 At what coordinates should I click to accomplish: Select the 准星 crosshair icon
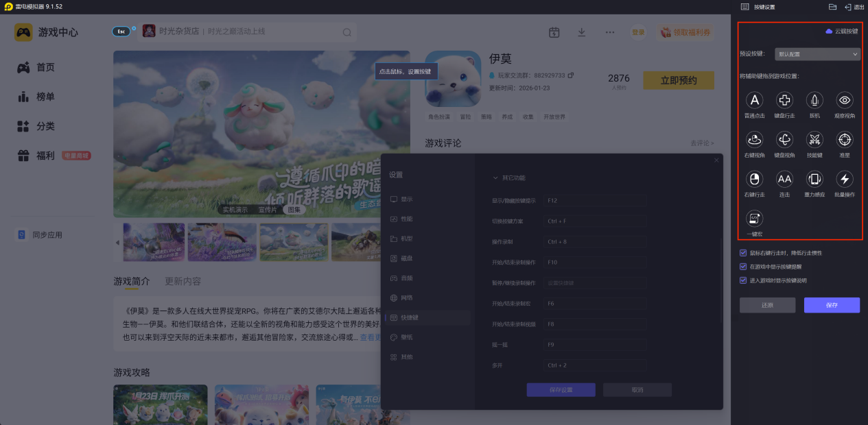pyautogui.click(x=845, y=140)
